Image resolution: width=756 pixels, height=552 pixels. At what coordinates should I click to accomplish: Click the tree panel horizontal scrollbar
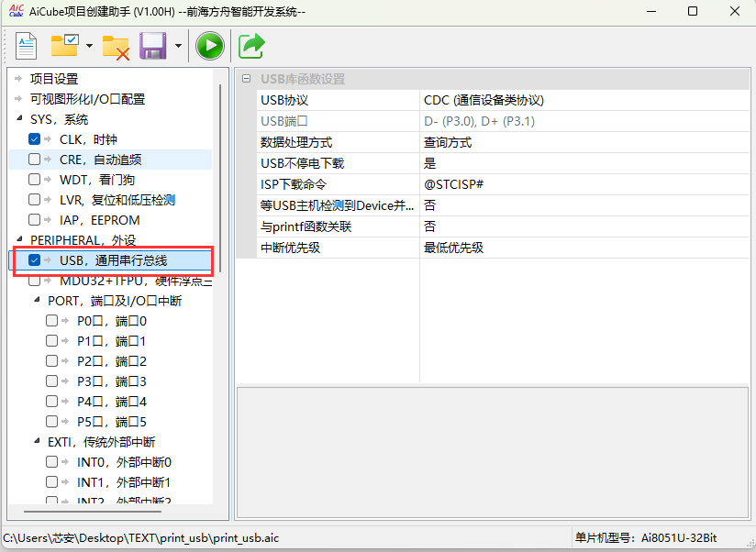click(92, 512)
